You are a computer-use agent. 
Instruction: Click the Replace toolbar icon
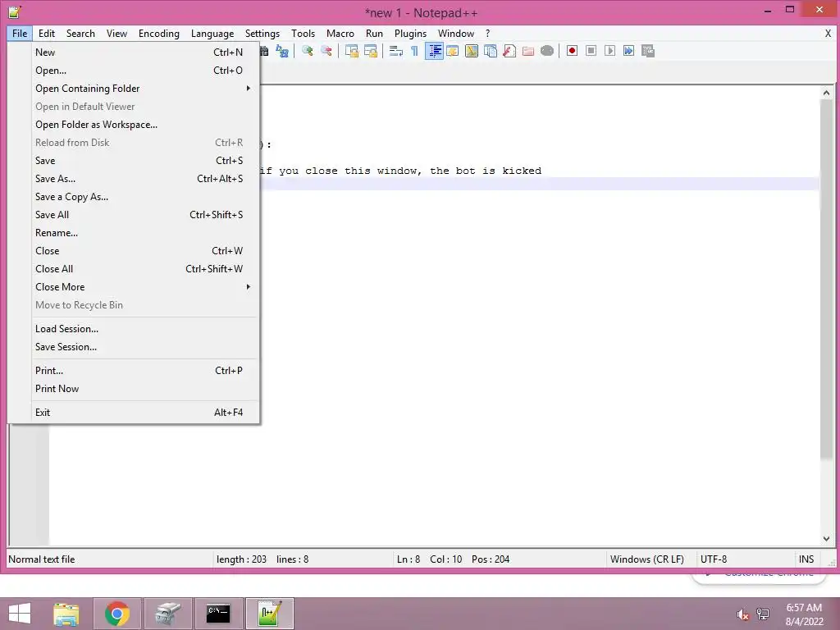[282, 51]
